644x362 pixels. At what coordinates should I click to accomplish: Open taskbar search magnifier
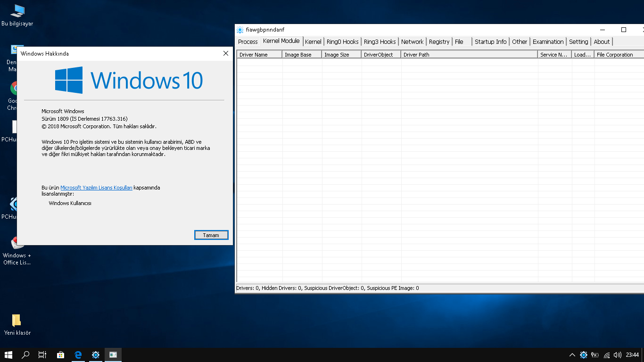pos(25,355)
